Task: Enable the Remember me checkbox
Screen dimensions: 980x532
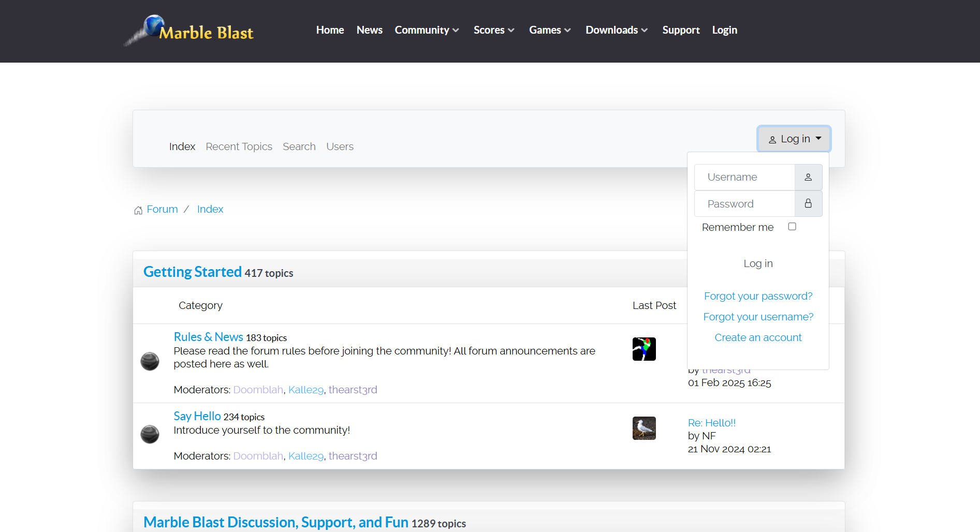Action: tap(792, 227)
